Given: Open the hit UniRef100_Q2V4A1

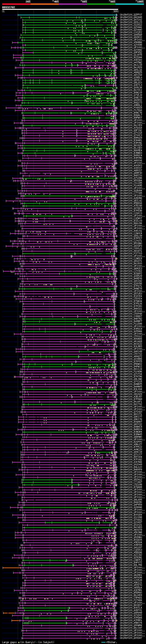Looking at the screenshot, I should [131, 27].
